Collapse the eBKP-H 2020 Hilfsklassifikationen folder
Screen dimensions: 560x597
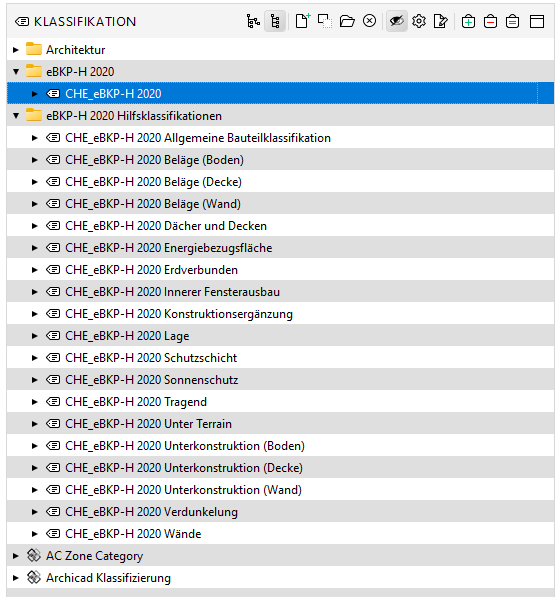(x=16, y=115)
